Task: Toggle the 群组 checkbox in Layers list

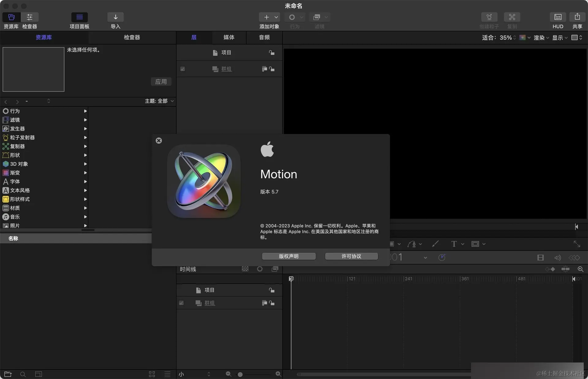Action: [183, 69]
